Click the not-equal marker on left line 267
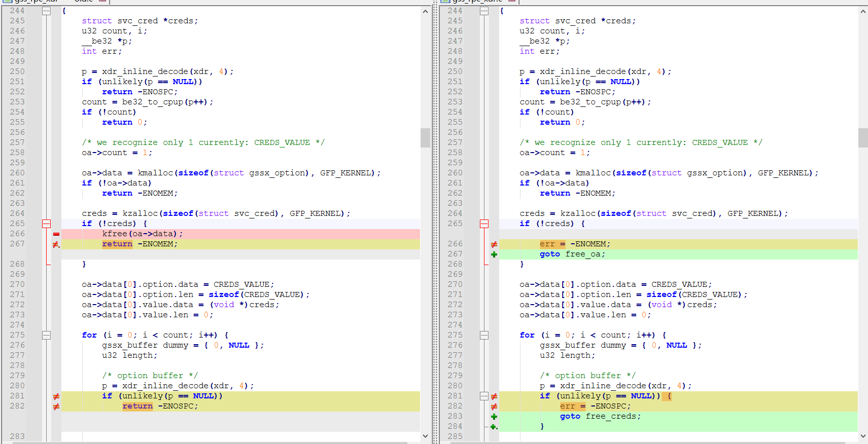Viewport: 868px width, 444px height. point(56,244)
